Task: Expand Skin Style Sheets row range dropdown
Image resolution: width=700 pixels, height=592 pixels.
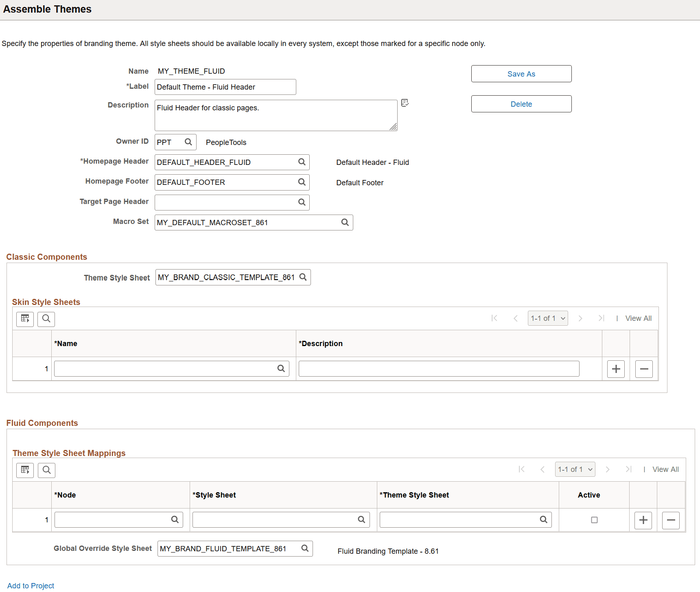Action: [548, 318]
